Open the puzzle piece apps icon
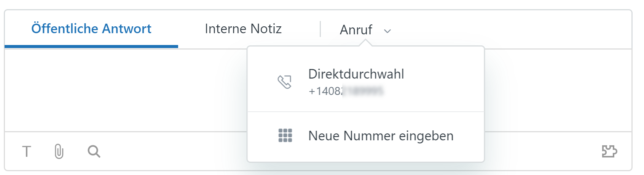 point(609,151)
